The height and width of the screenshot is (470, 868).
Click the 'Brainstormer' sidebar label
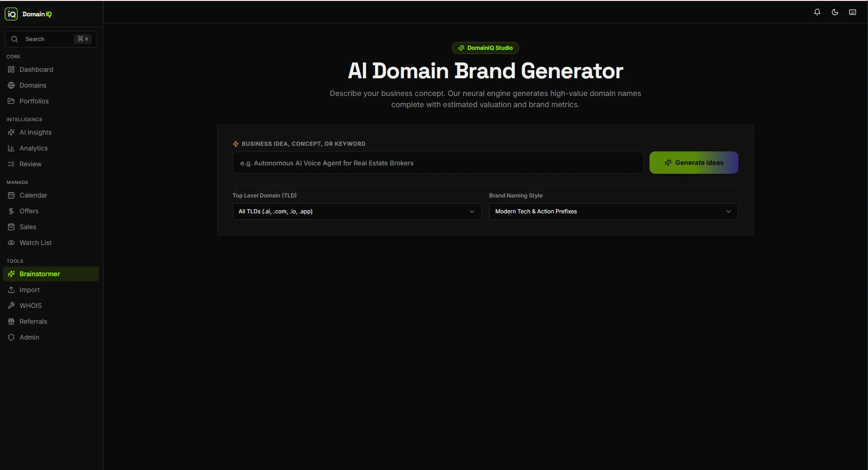coord(40,274)
